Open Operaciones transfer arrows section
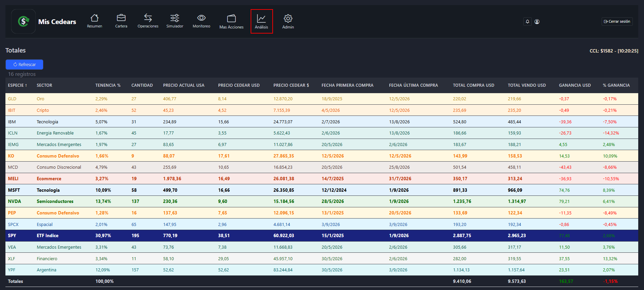The height and width of the screenshot is (290, 644). pos(148,21)
